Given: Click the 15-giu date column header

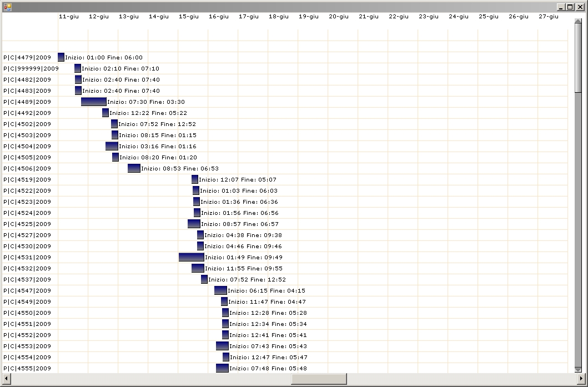Looking at the screenshot, I should point(189,17).
